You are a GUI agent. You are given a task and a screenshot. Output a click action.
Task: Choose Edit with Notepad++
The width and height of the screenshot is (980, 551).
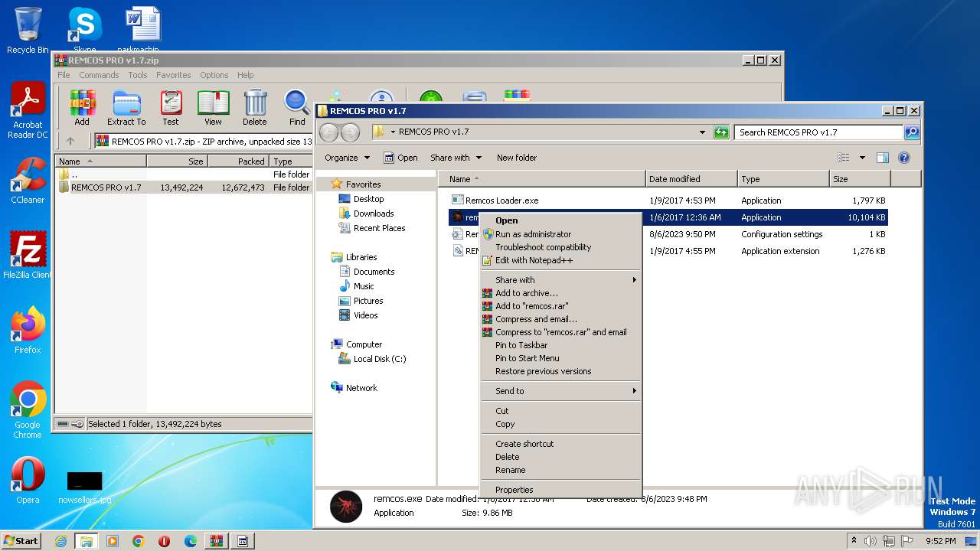point(560,260)
